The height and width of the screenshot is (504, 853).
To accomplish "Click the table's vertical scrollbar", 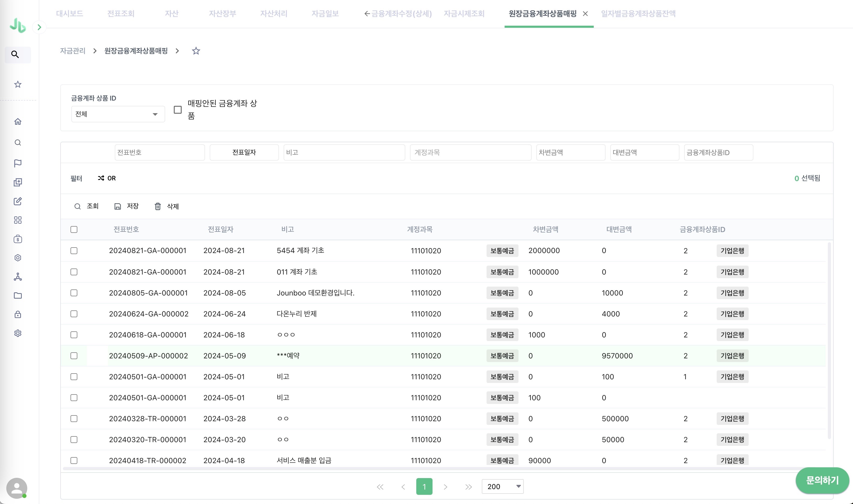I will coord(829,339).
